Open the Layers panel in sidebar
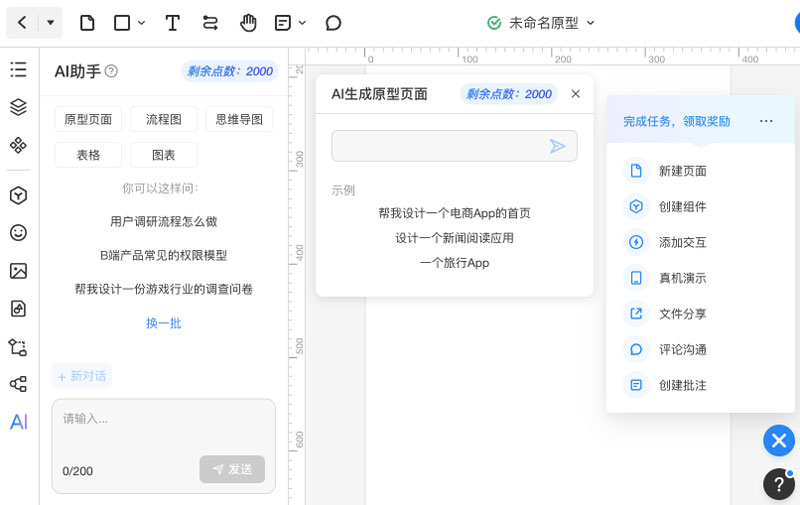The image size is (800, 505). click(18, 107)
